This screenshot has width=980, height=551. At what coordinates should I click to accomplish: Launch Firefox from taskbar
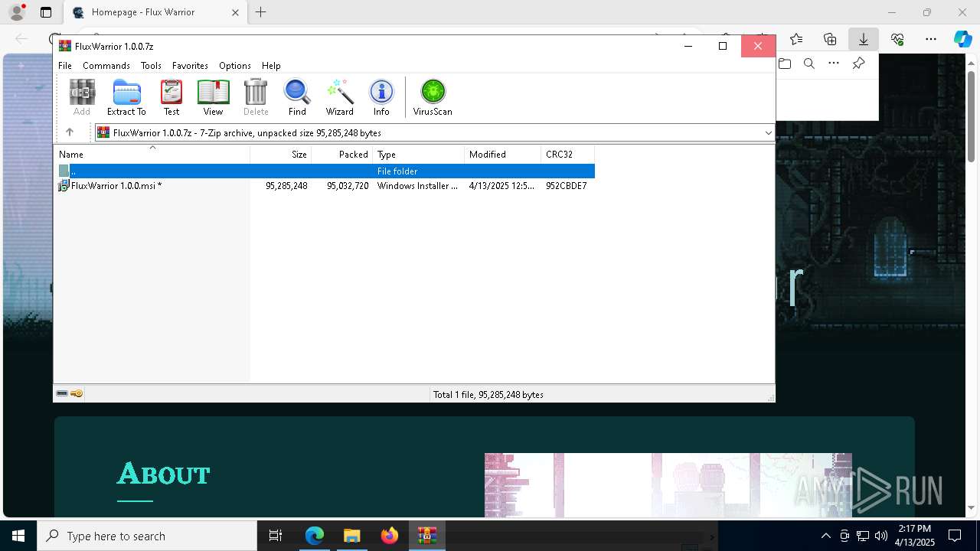pyautogui.click(x=389, y=536)
